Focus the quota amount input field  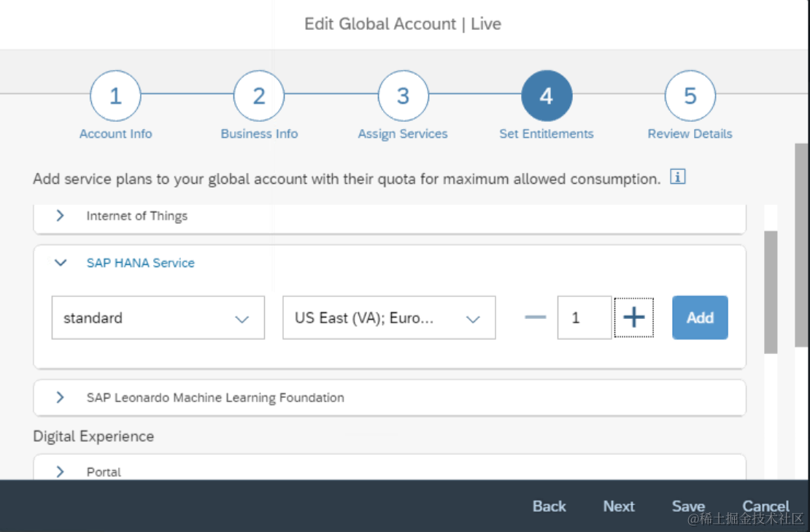pos(585,317)
